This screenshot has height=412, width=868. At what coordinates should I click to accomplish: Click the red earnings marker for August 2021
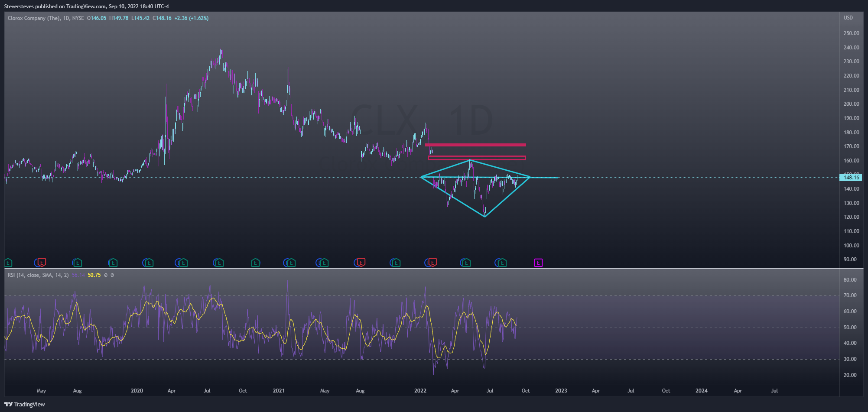361,263
